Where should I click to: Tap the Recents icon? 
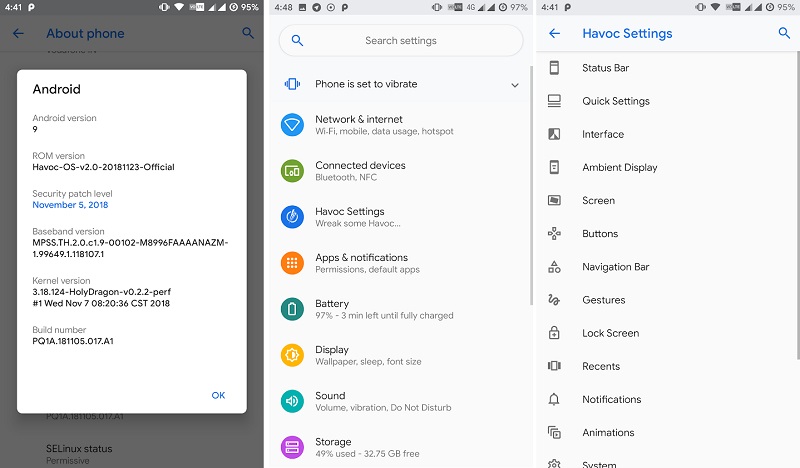click(x=554, y=366)
